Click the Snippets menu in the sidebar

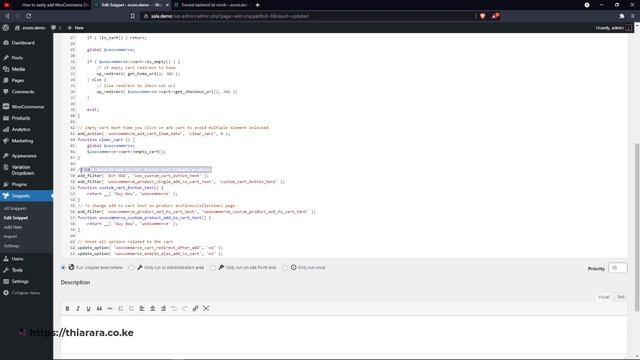pos(26,196)
